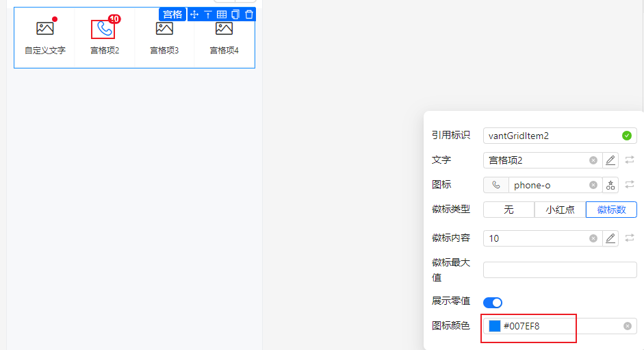Open the edit pencil for 文字 field
Screen dimensions: 644x350
pos(610,160)
